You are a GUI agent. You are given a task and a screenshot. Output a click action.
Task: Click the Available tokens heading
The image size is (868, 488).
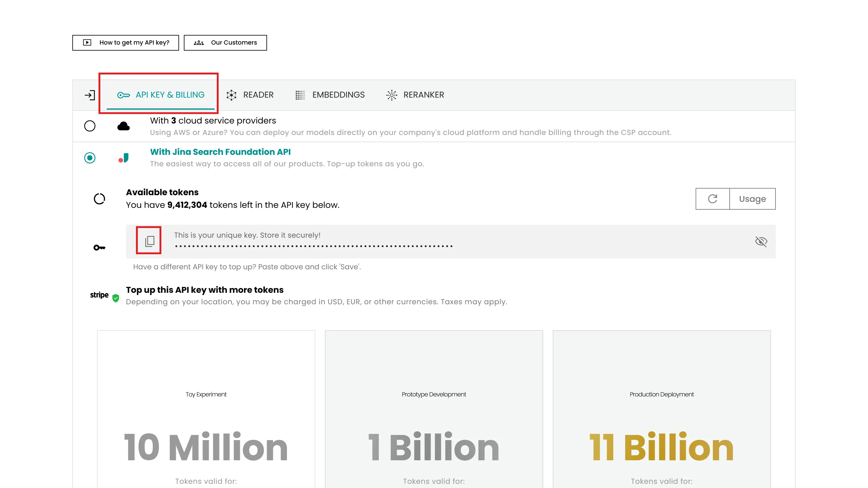click(162, 192)
